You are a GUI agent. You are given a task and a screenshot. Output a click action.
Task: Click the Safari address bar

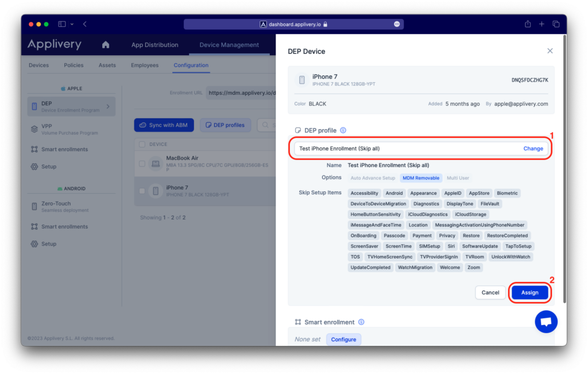(293, 24)
